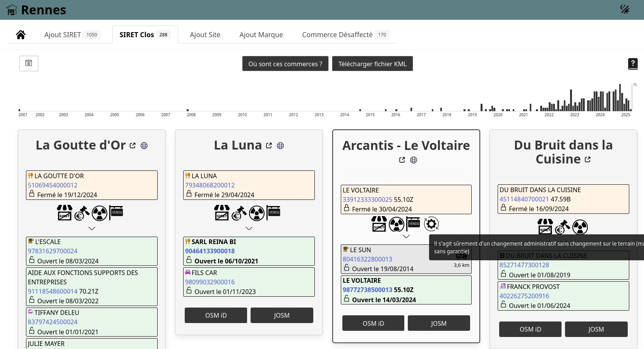
Task: Select the 2008 bar in timeline histogram
Action: [x=187, y=110]
